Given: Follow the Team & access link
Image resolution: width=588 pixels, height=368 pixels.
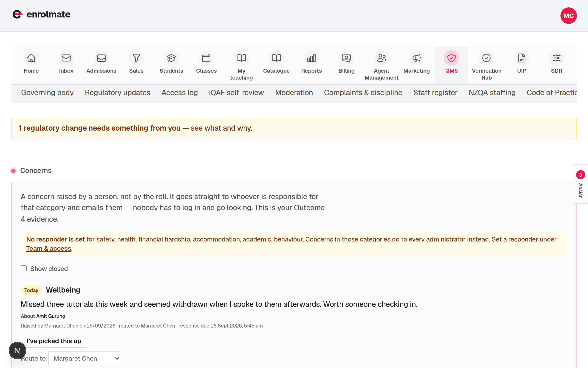Looking at the screenshot, I should pos(49,248).
